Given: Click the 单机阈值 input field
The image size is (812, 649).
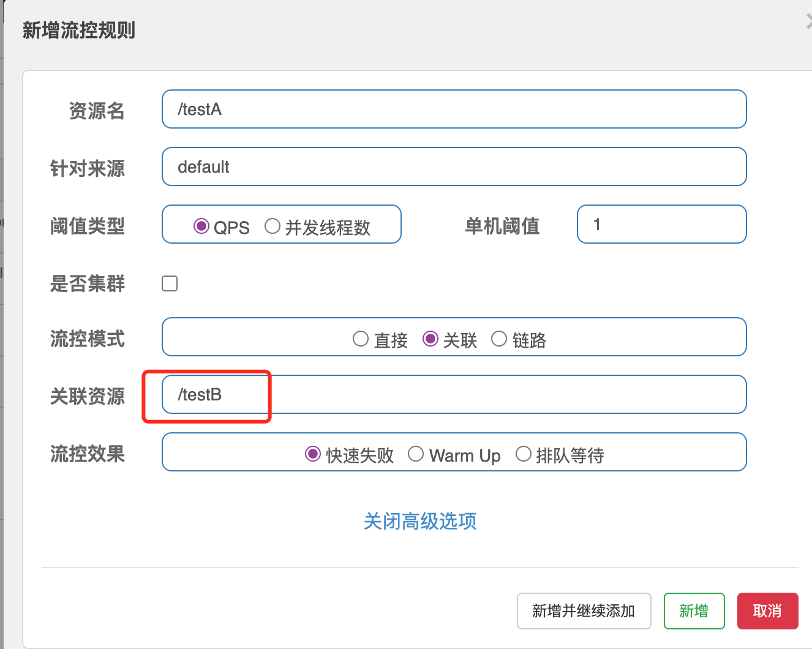Looking at the screenshot, I should (661, 224).
